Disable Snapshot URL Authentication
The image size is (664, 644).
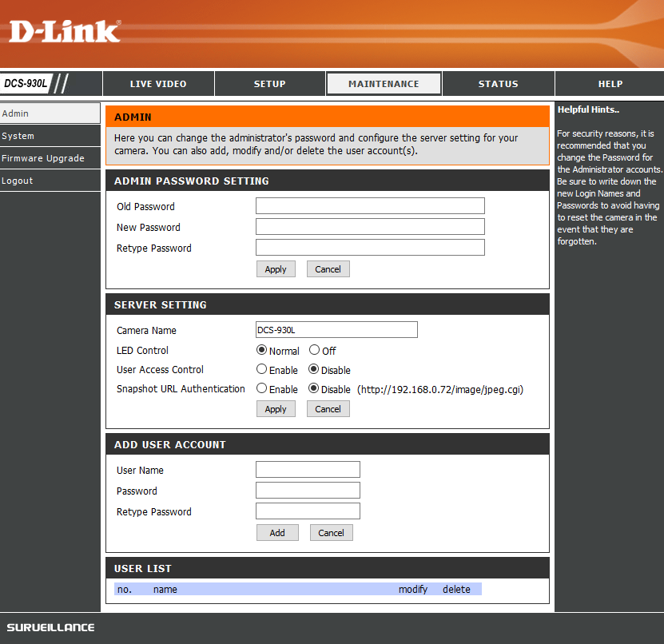click(x=314, y=388)
